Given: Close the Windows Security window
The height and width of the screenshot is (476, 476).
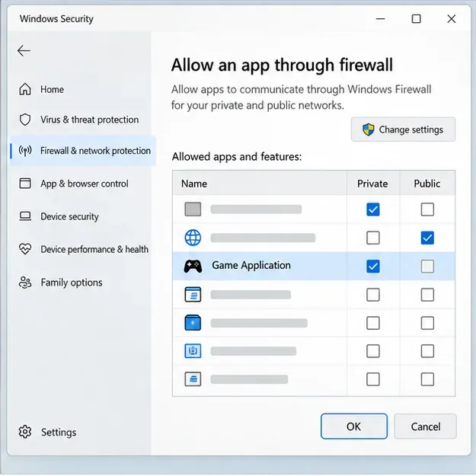Looking at the screenshot, I should [452, 19].
